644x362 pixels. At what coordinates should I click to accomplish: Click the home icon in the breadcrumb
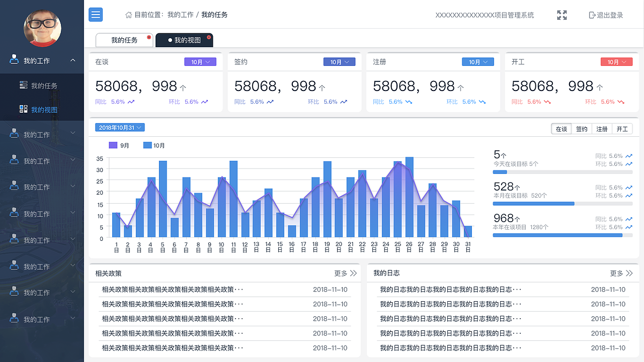point(129,15)
